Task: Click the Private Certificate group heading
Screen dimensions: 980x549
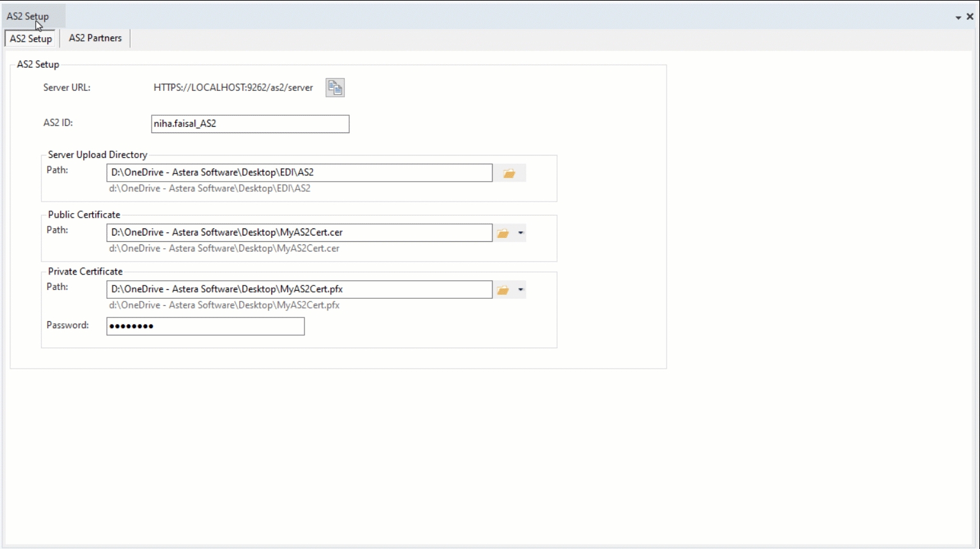Action: click(x=85, y=272)
